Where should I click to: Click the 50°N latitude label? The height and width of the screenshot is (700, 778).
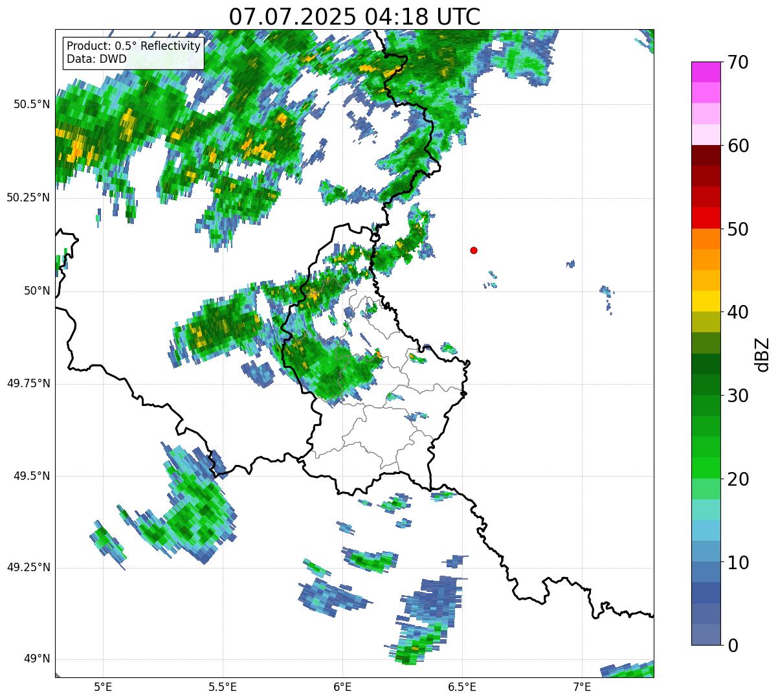point(38,291)
